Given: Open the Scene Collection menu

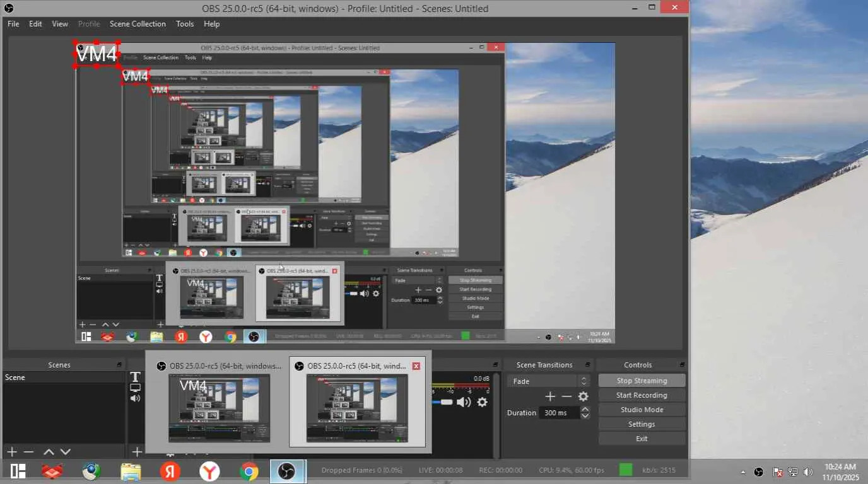Looking at the screenshot, I should [138, 24].
